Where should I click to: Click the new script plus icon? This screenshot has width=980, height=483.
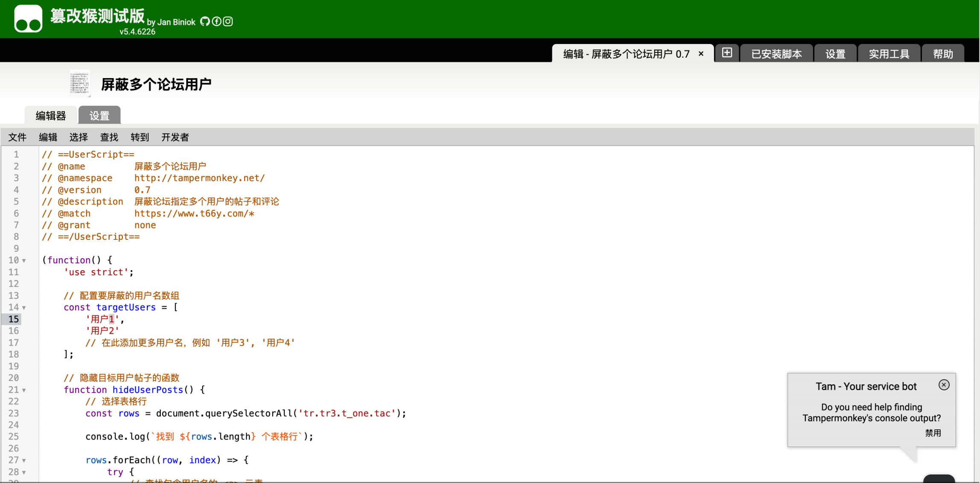pyautogui.click(x=727, y=53)
